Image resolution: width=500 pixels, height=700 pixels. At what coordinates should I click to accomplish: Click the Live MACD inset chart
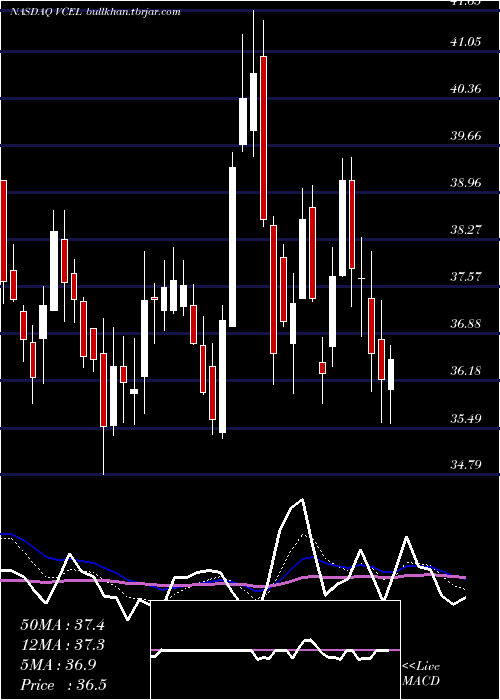(x=275, y=650)
